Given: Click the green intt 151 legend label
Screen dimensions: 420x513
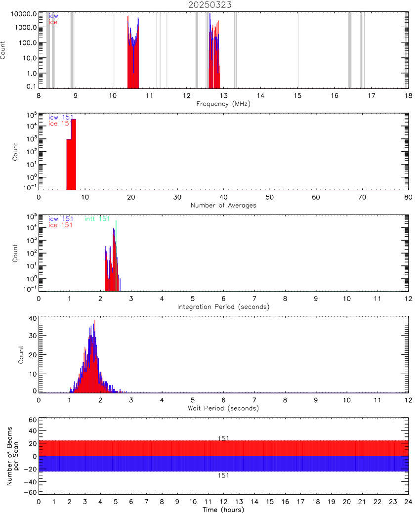Looking at the screenshot, I should click(97, 218).
